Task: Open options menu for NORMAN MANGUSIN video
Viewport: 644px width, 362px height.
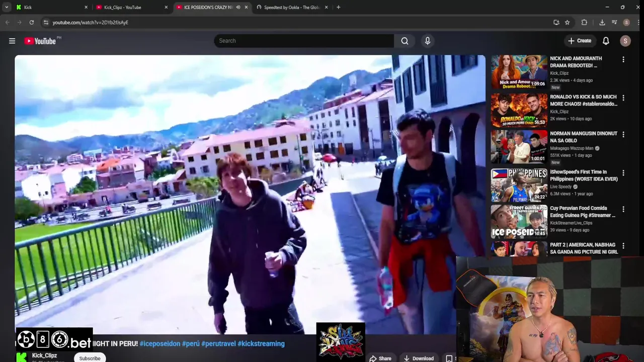Action: [x=623, y=135]
